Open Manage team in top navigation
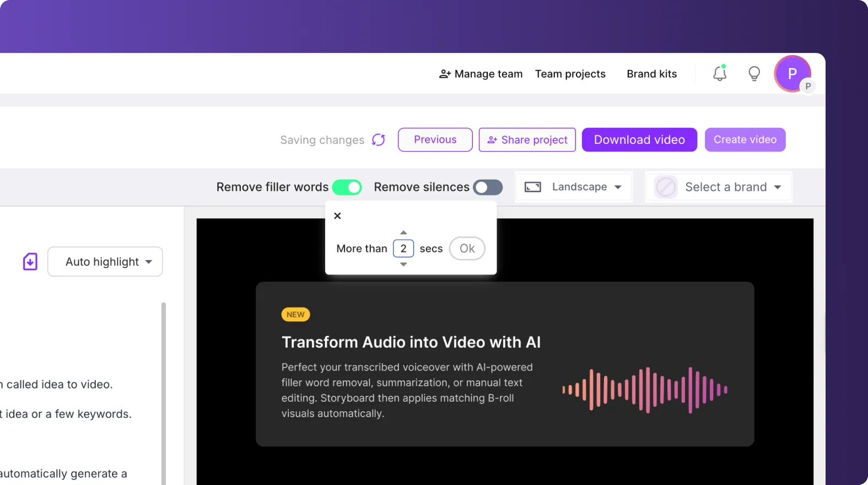 (x=481, y=74)
